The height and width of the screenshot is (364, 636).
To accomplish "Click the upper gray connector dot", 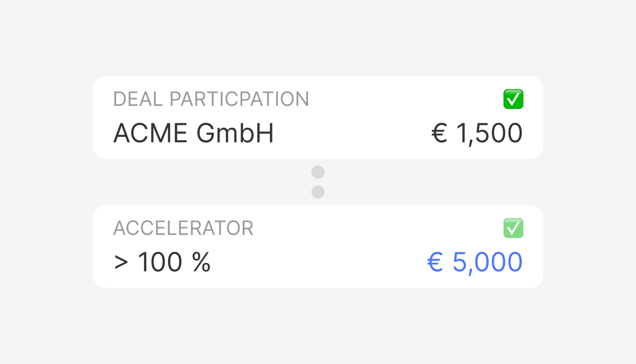I will tap(318, 172).
